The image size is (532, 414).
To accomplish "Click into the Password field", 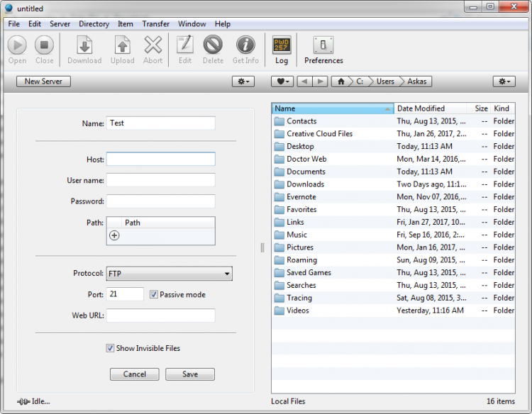I will coord(161,201).
